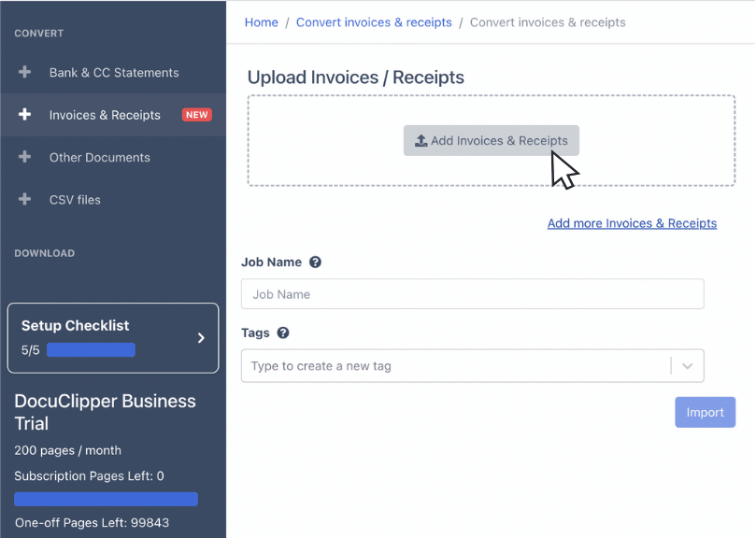This screenshot has height=538, width=756.
Task: Click the Subscription Pages usage bar
Action: point(107,499)
